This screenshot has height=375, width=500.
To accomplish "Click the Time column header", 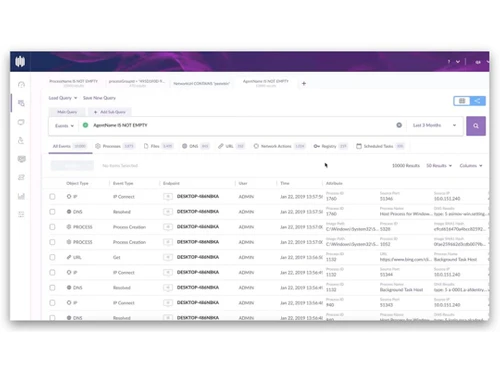I will (285, 183).
